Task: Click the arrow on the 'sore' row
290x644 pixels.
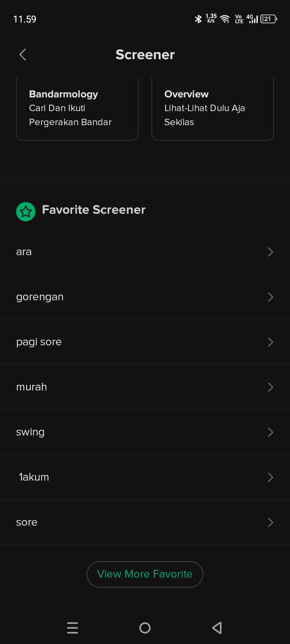Action: pos(270,522)
